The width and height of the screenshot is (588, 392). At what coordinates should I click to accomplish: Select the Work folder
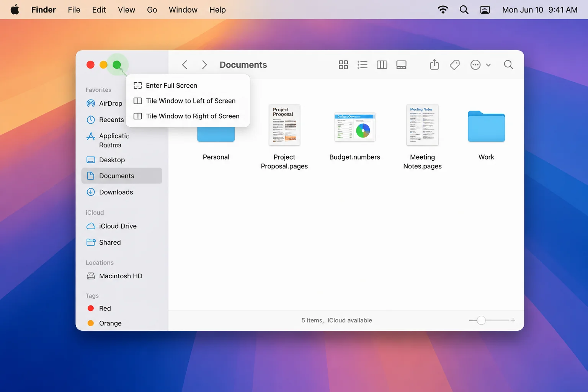tap(486, 136)
